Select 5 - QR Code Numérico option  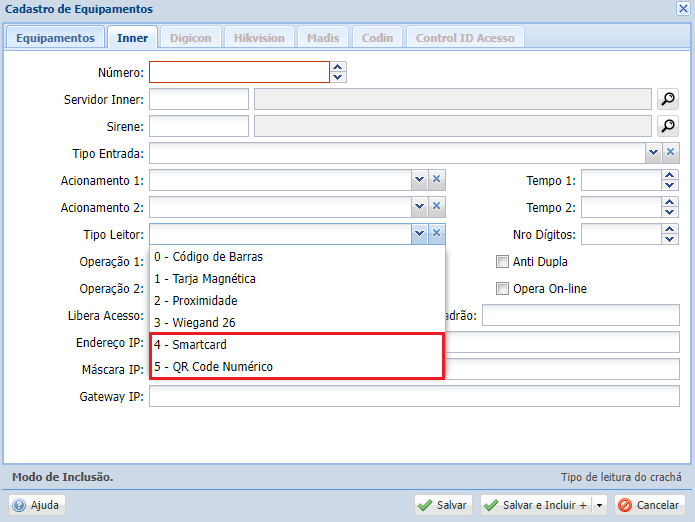point(297,366)
